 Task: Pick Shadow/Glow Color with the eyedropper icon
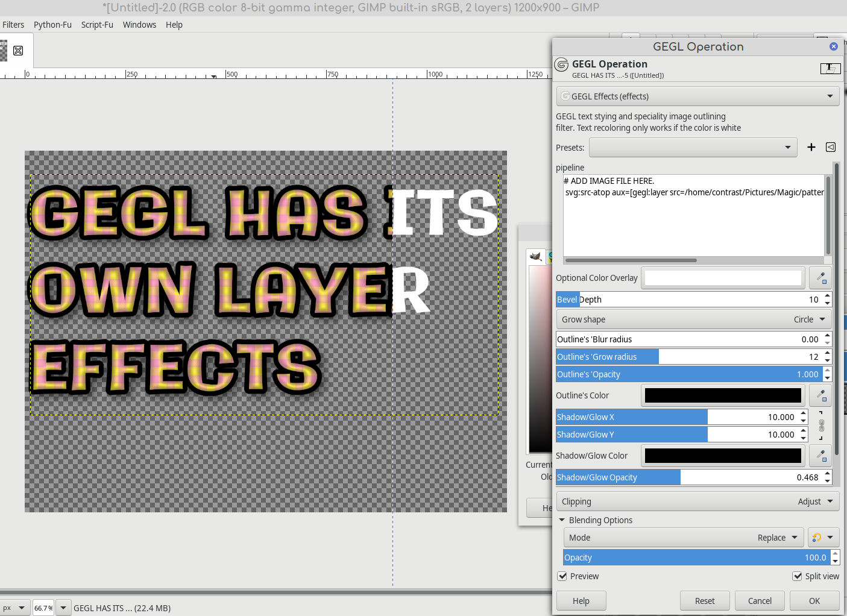821,456
